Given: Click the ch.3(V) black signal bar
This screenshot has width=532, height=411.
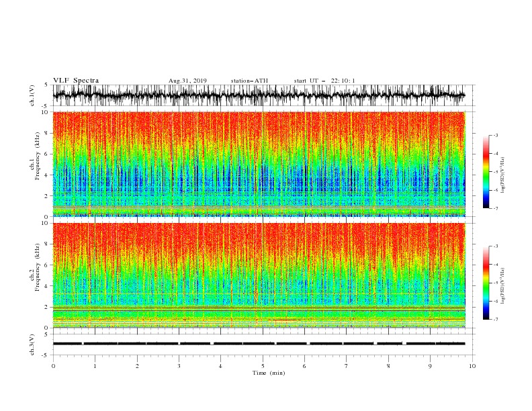Looking at the screenshot, I should click(259, 344).
